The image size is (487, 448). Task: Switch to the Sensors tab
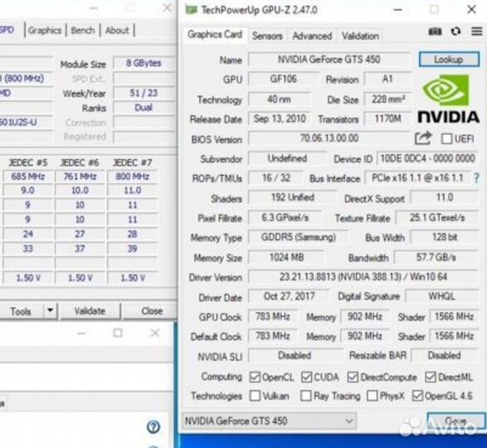pyautogui.click(x=267, y=36)
